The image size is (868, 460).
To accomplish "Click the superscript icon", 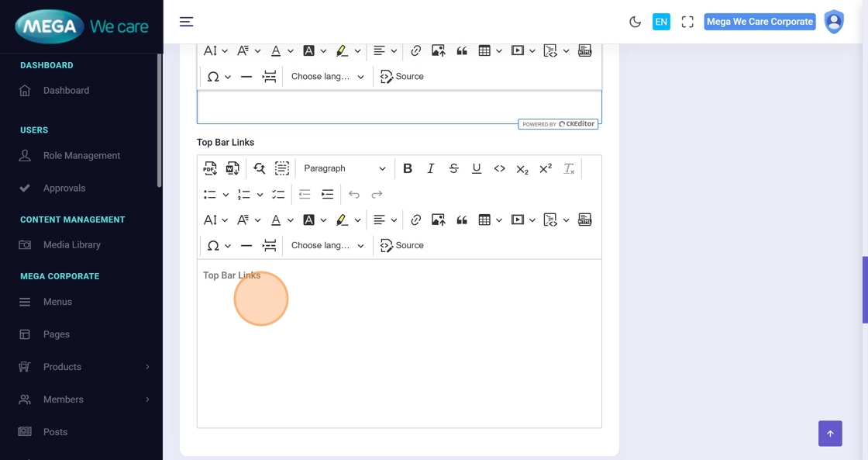I will (546, 168).
